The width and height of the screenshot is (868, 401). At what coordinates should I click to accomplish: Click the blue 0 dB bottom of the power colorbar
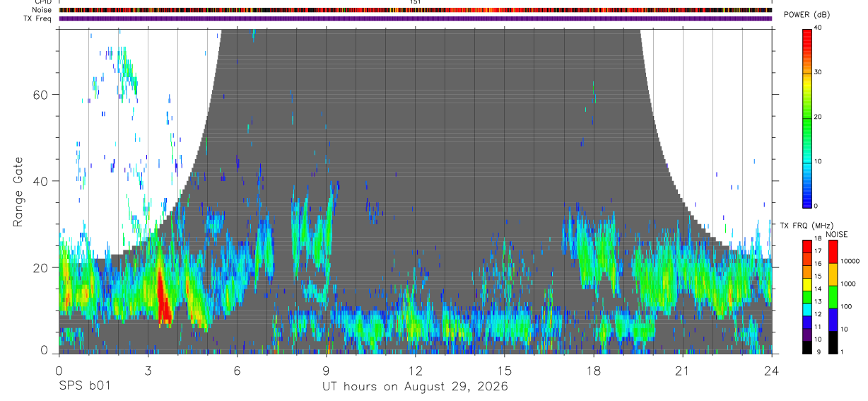coord(808,202)
